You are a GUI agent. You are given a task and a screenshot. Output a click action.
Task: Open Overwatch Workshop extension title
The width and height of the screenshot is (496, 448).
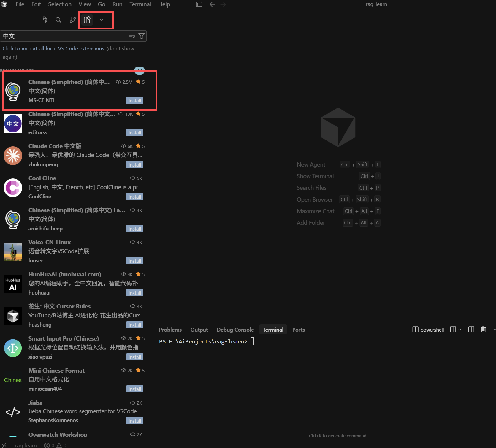tap(58, 435)
